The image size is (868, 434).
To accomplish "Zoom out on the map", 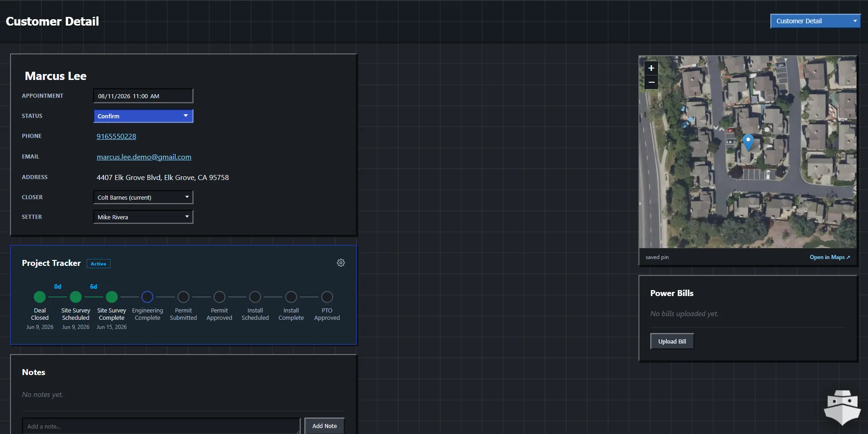I will tap(651, 82).
